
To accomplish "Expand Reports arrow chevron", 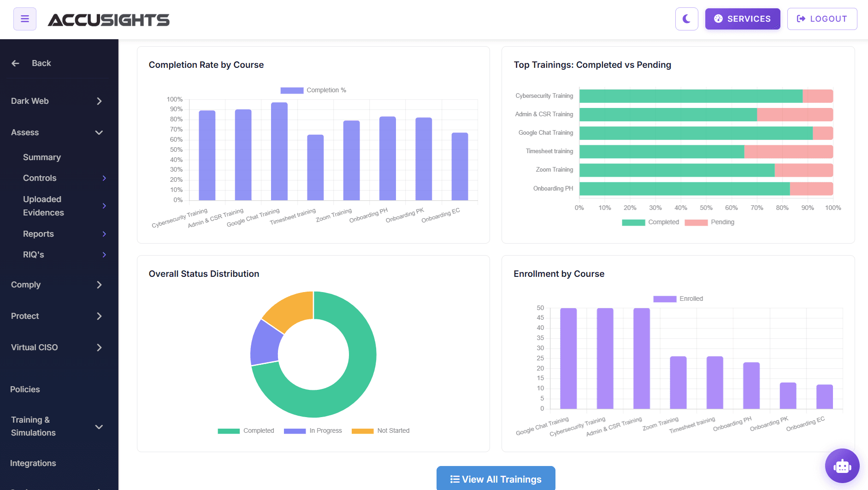I will point(104,234).
